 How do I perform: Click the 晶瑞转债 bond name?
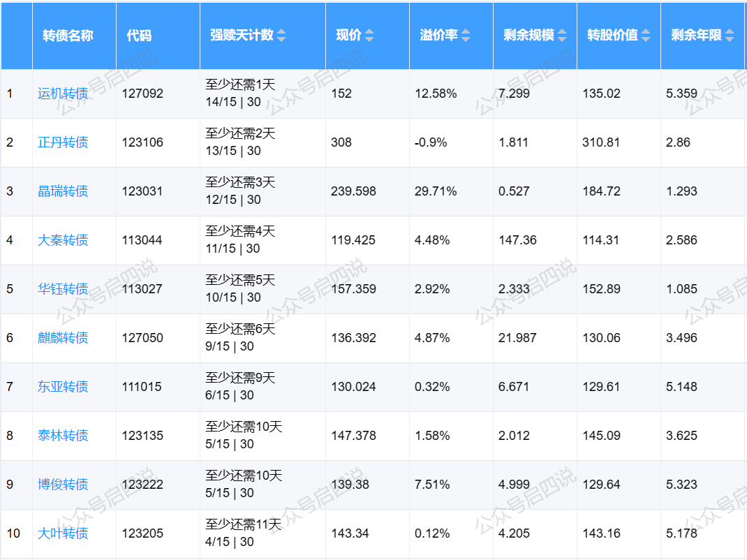[63, 191]
